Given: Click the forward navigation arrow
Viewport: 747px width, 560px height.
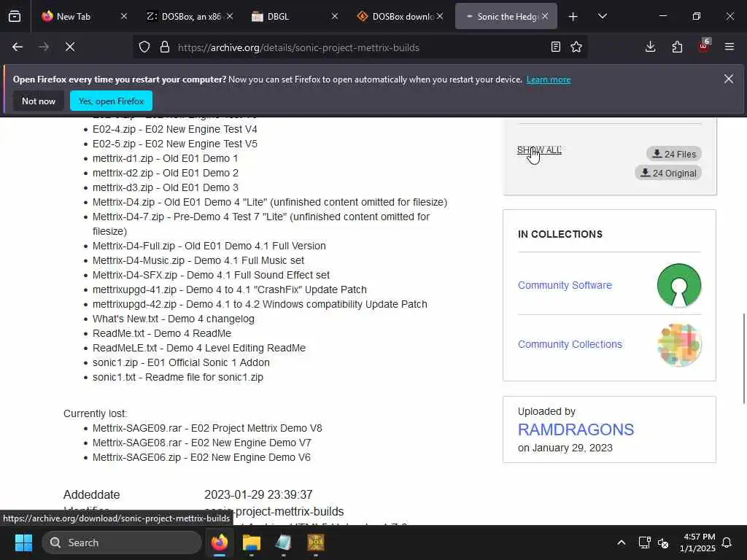Looking at the screenshot, I should tap(44, 47).
